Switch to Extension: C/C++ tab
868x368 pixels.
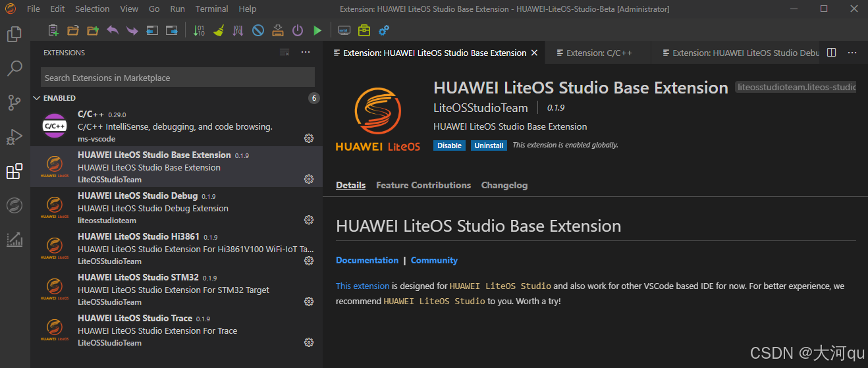pyautogui.click(x=599, y=53)
